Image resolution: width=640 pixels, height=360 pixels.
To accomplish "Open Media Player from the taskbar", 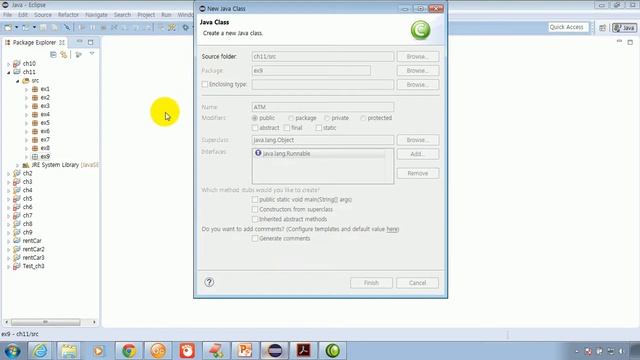I will click(x=99, y=351).
